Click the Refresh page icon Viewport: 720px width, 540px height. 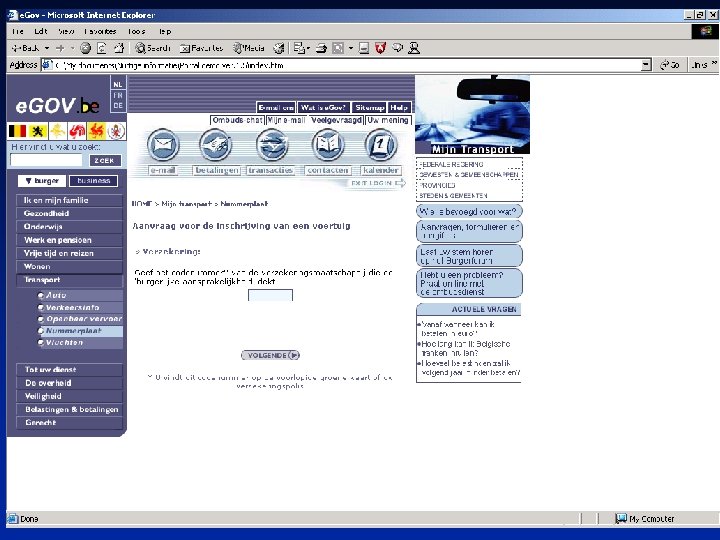[102, 48]
